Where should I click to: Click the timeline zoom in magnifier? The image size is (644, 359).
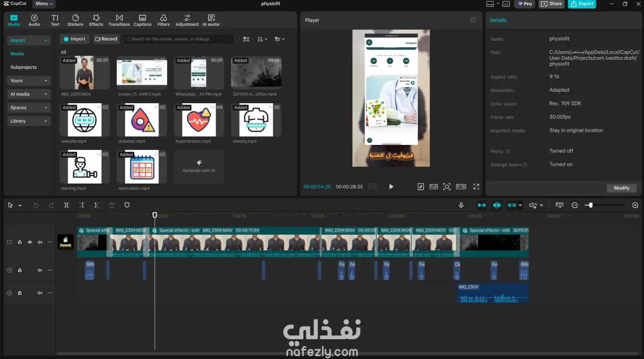click(x=635, y=205)
